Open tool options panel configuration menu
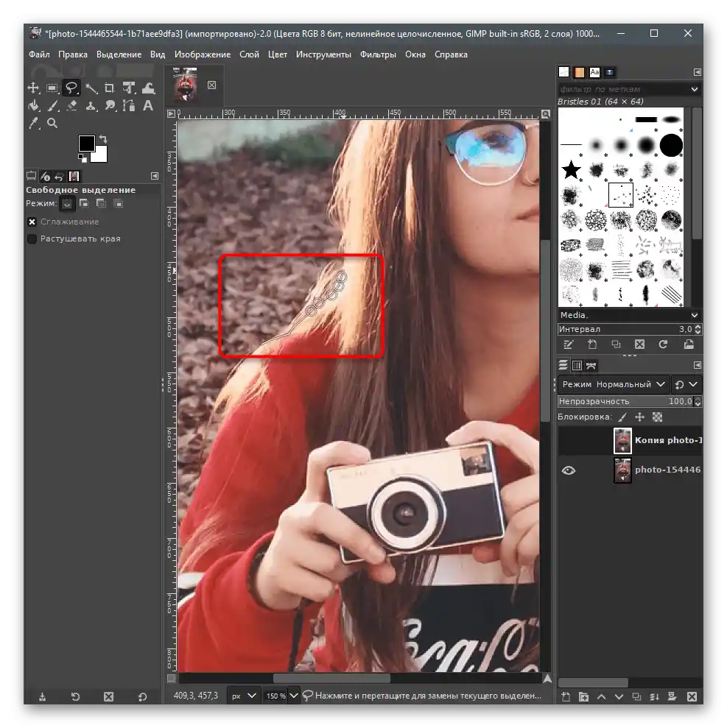 coord(155,176)
